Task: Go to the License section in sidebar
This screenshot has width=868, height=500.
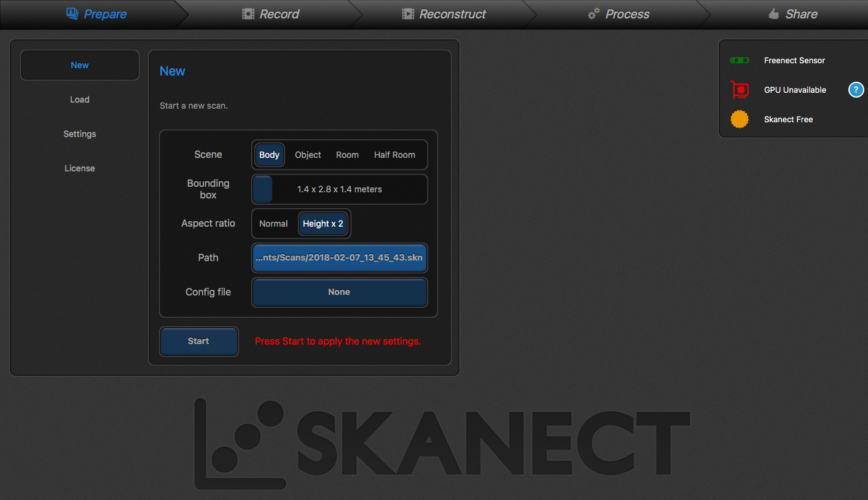Action: point(80,168)
